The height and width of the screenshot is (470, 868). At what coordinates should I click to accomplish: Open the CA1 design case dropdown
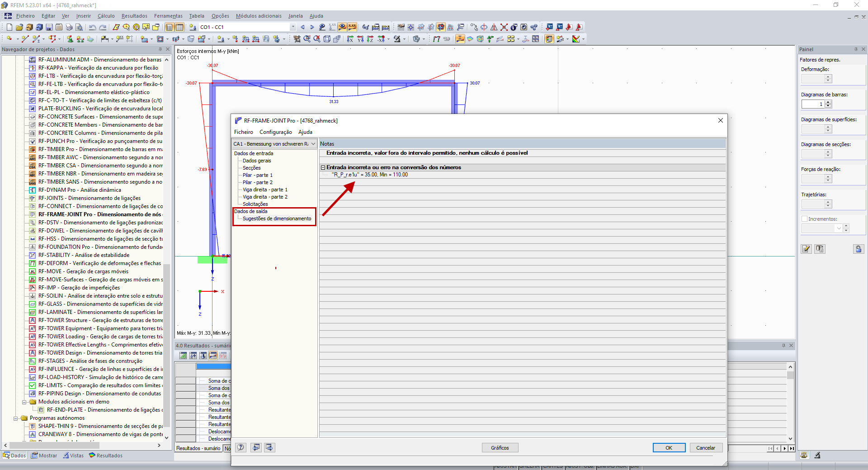pos(313,144)
